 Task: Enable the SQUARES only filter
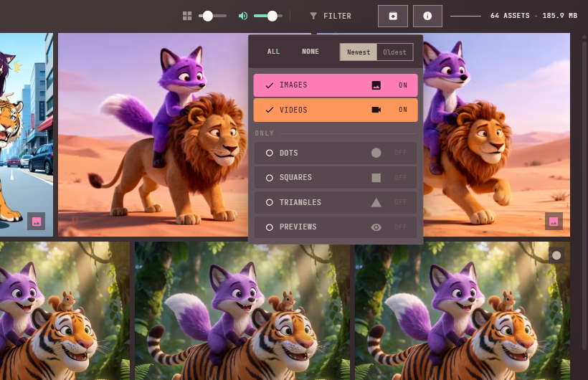tap(336, 177)
